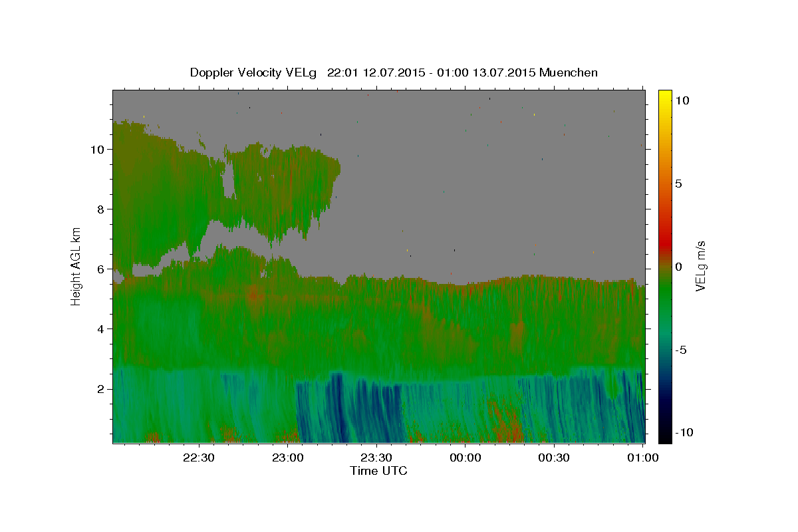Click the height tick label '10'
798x532 pixels.
pos(97,149)
